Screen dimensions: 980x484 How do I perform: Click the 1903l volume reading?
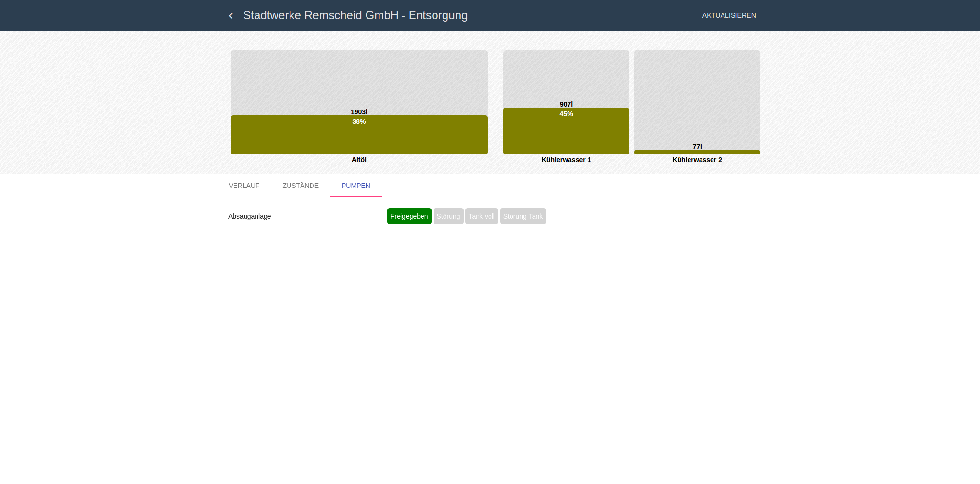359,112
